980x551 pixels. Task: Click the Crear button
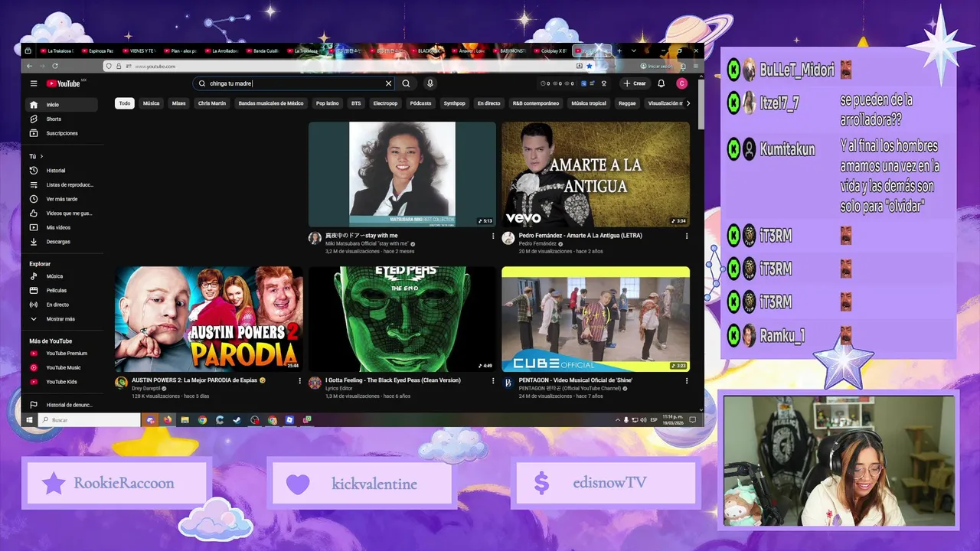tap(635, 83)
